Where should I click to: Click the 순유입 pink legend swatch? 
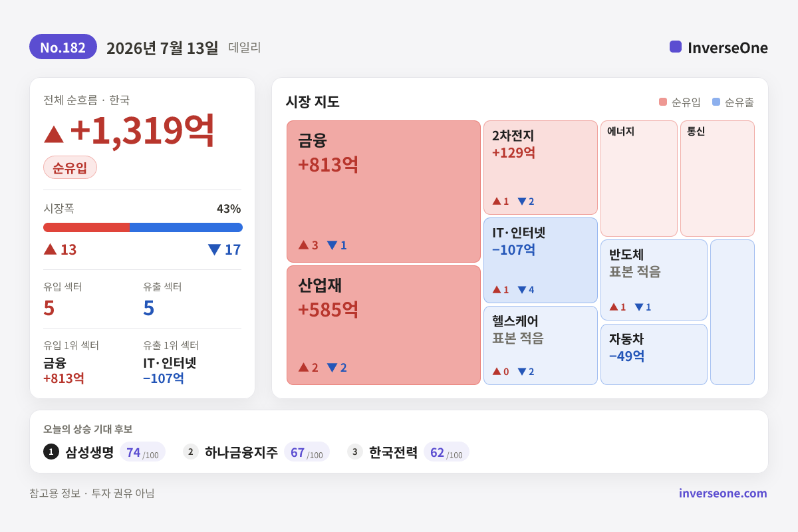pos(662,102)
